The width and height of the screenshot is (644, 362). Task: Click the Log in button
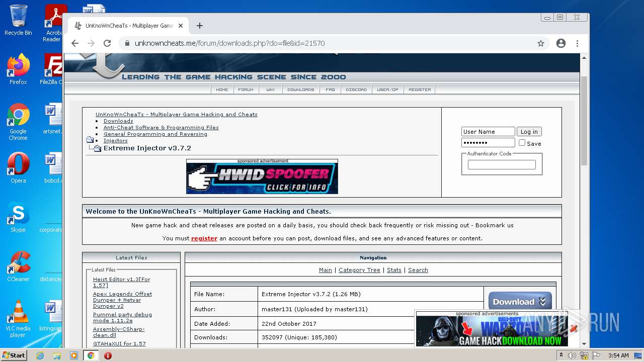pos(529,132)
